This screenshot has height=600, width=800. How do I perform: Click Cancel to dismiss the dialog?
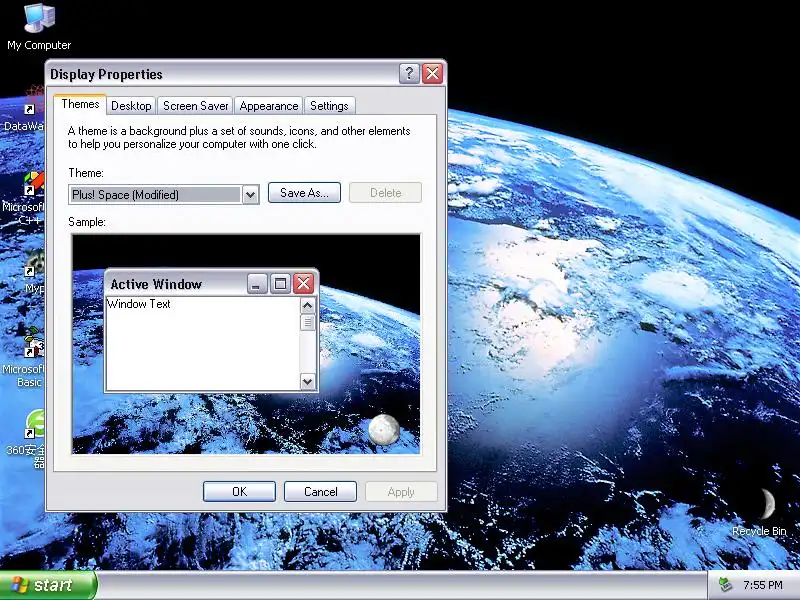pos(320,491)
